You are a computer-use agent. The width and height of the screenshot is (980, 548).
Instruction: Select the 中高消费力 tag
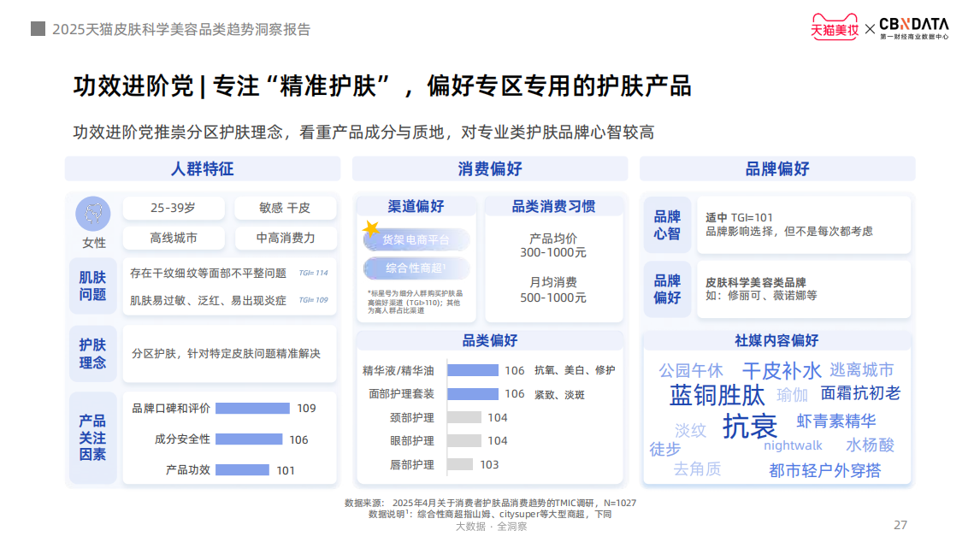tap(286, 237)
